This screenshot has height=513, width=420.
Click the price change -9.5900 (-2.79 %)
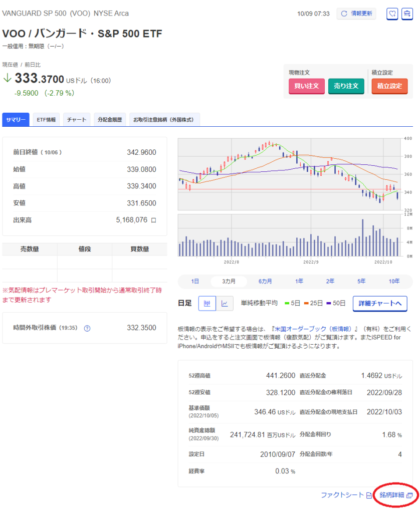pos(44,93)
